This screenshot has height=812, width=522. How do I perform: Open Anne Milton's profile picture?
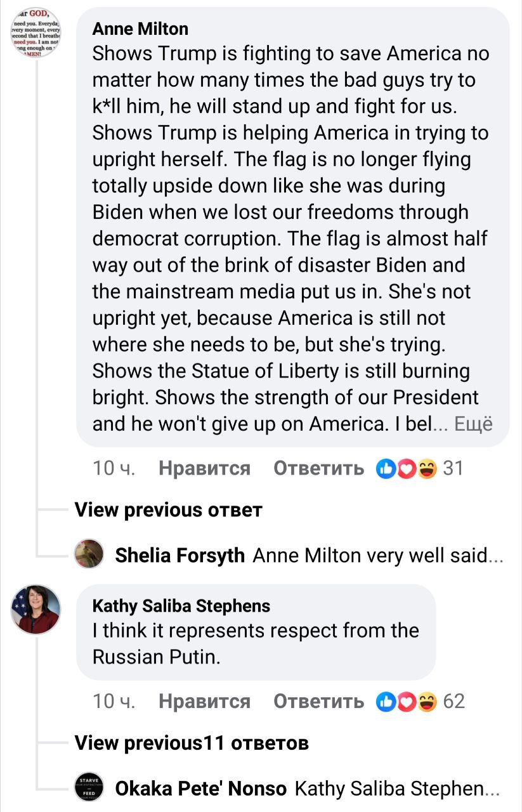(x=36, y=33)
